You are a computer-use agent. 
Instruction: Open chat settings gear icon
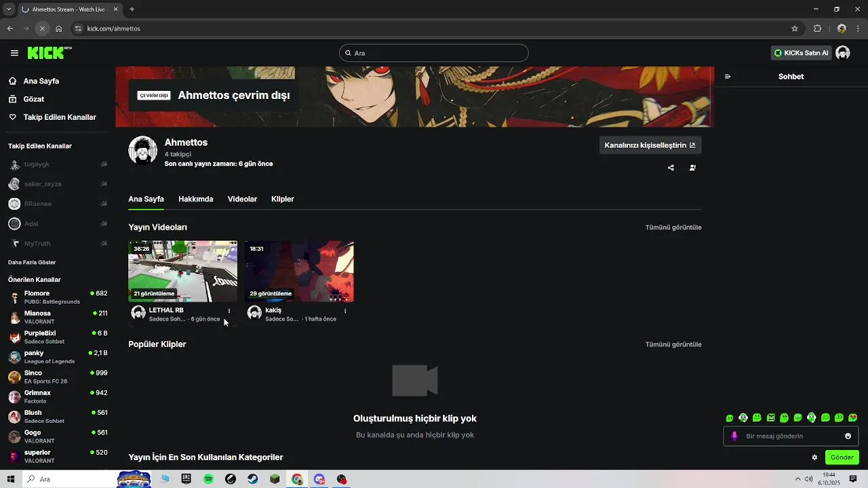pos(814,457)
